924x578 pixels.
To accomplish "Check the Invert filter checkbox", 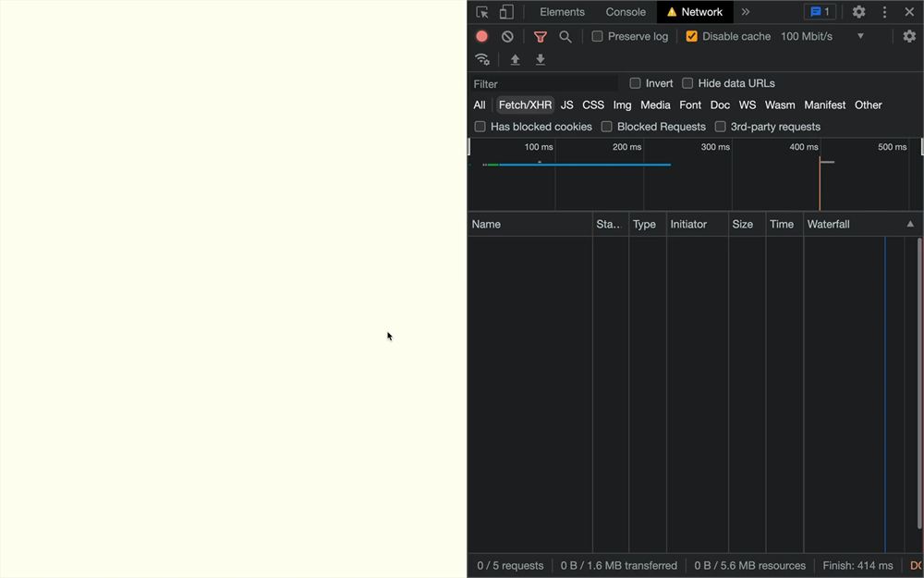I will tap(636, 83).
